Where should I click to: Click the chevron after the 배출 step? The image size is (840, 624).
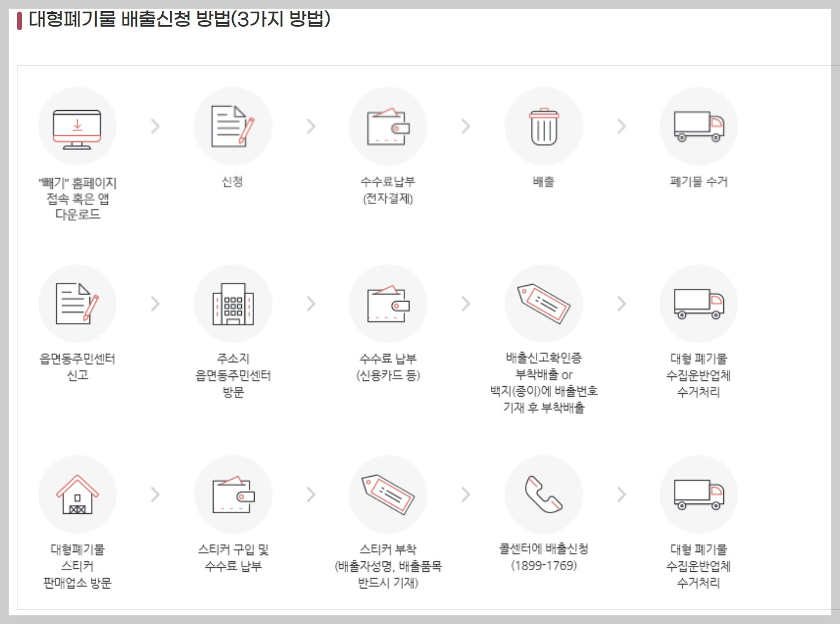pyautogui.click(x=621, y=126)
